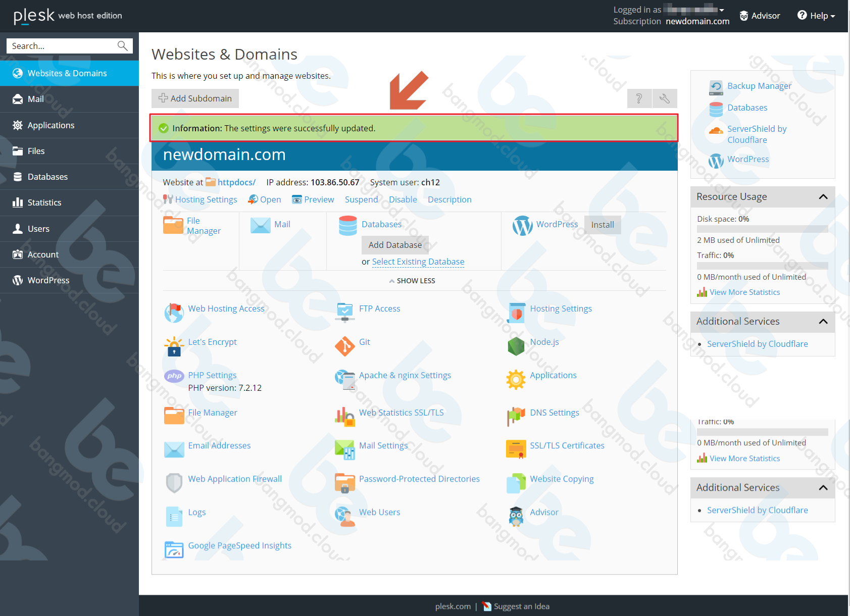The width and height of the screenshot is (850, 616).
Task: Open Mail in the sidebar
Action: pyautogui.click(x=69, y=99)
